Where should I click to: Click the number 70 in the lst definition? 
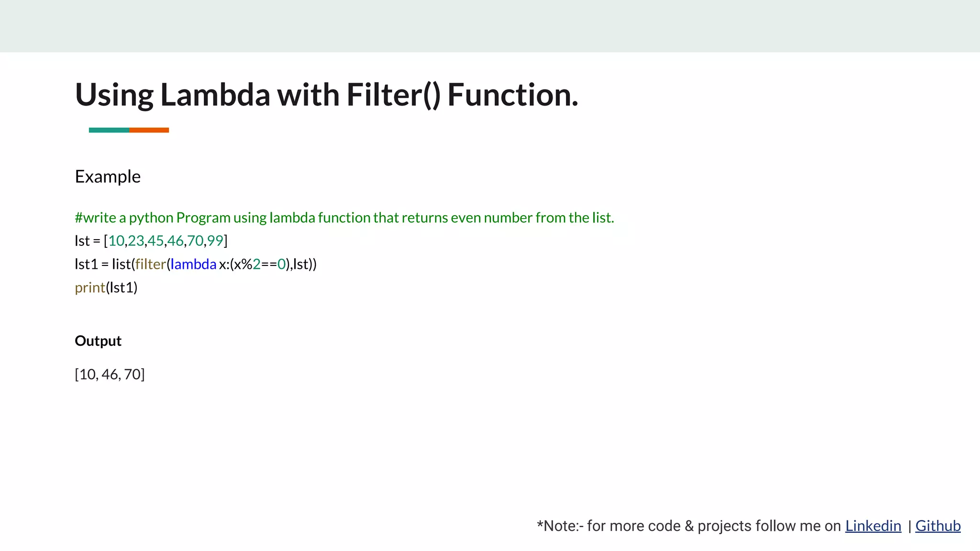click(195, 241)
